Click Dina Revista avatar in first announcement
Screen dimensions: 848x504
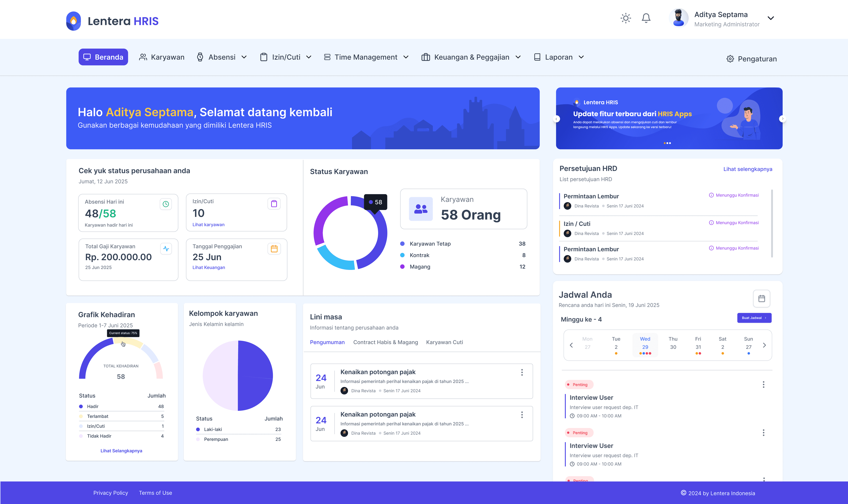[344, 391]
